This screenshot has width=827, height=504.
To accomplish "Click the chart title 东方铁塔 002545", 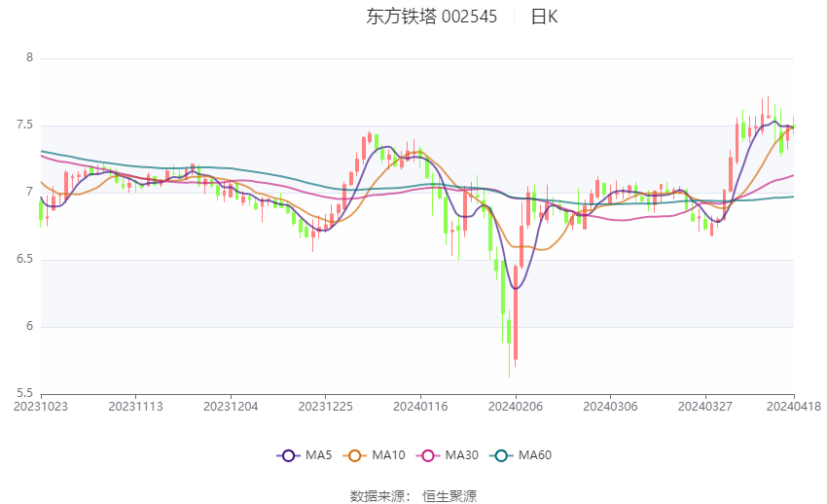I will coord(431,17).
